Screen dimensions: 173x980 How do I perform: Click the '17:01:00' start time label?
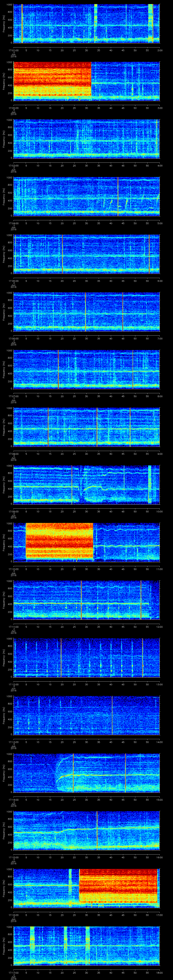13,50
